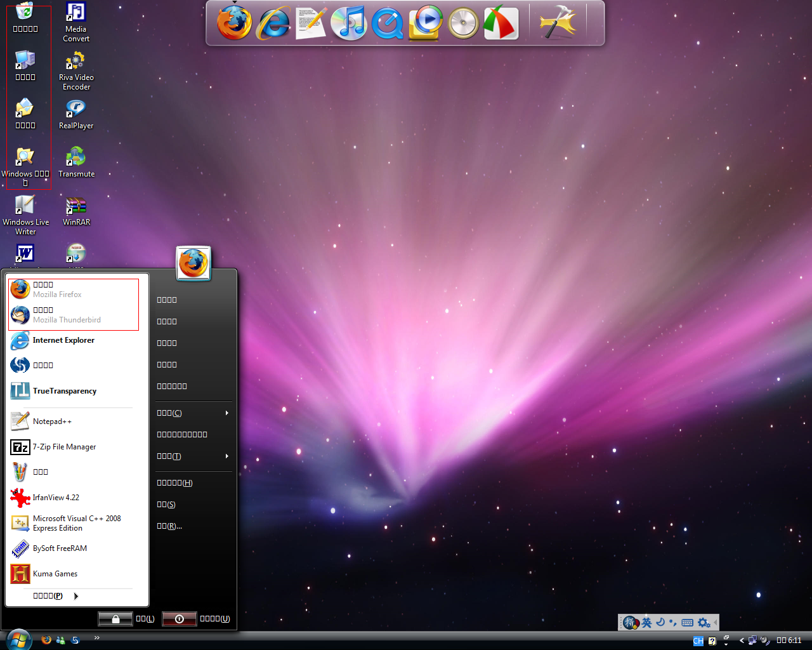Image resolution: width=812 pixels, height=650 pixels.
Task: Toggle the half-moon half/full-width IME button
Action: tap(660, 623)
